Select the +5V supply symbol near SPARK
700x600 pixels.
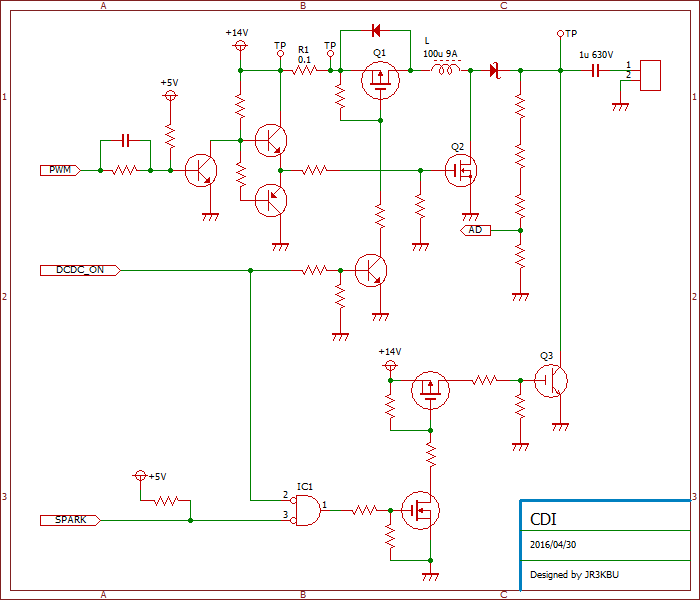tap(141, 476)
